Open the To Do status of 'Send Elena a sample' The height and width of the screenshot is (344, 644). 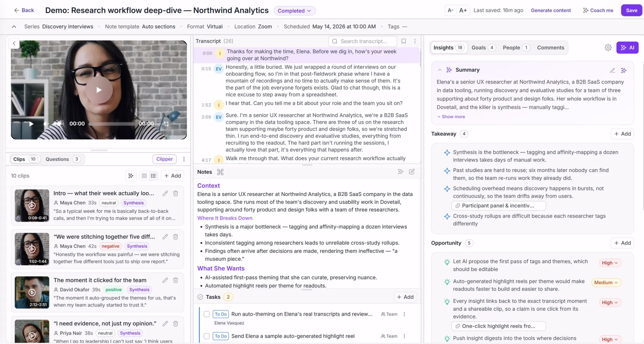pos(221,336)
